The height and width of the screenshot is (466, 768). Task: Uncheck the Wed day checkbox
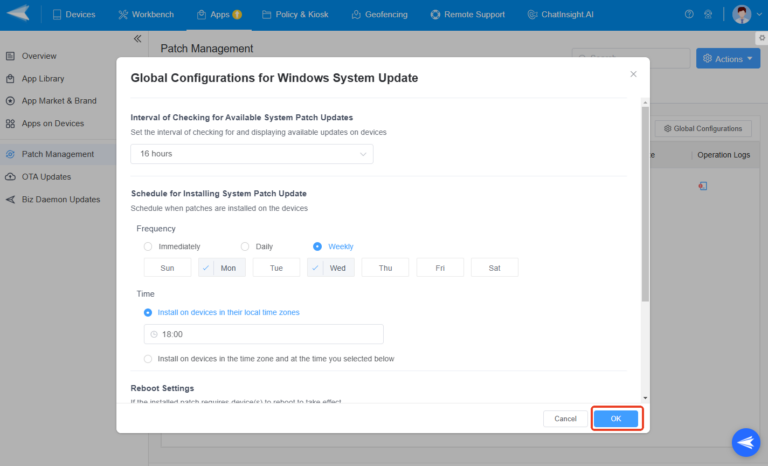(x=331, y=268)
